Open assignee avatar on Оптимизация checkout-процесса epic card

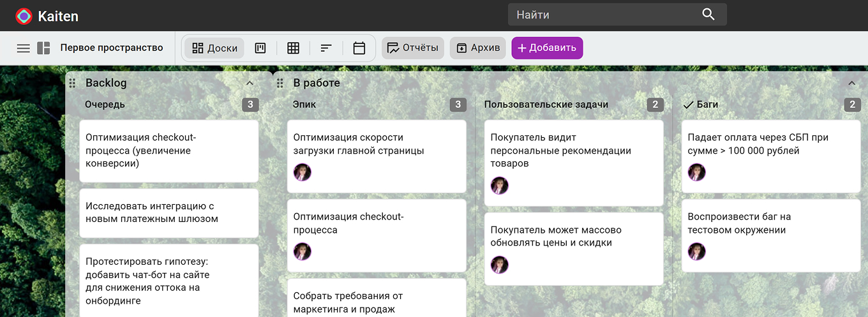tap(303, 251)
